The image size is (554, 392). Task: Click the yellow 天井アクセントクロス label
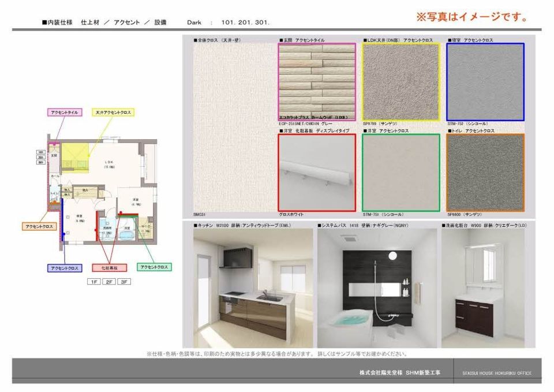click(x=113, y=112)
